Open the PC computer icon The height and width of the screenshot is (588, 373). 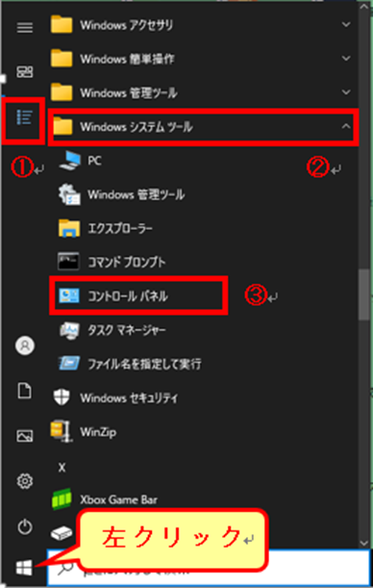(69, 162)
